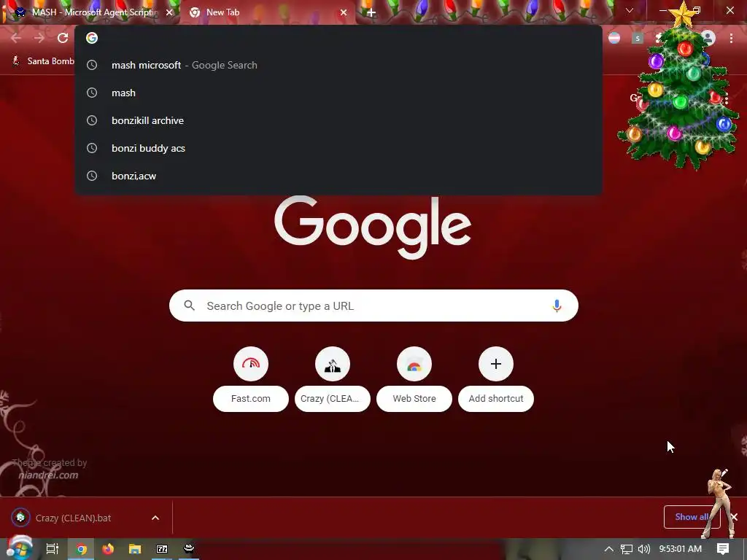Open the striped flag extension icon
The height and width of the screenshot is (560, 747).
(x=614, y=38)
